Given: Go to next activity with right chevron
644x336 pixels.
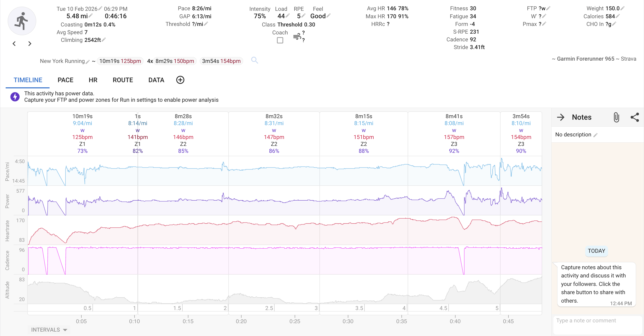Looking at the screenshot, I should point(30,44).
